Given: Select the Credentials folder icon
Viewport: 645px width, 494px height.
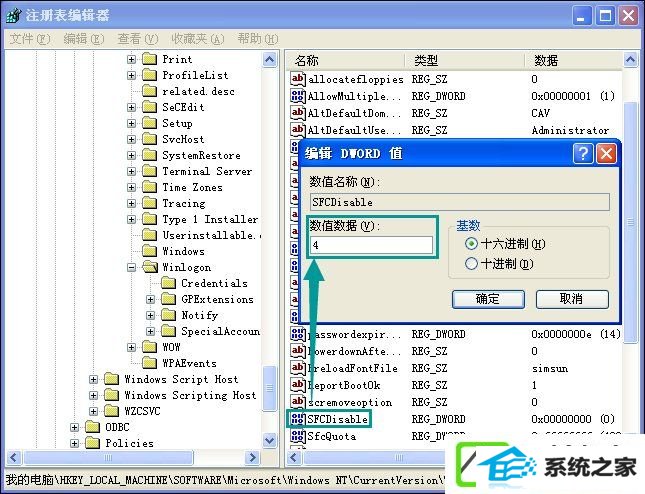Looking at the screenshot, I should pyautogui.click(x=168, y=283).
